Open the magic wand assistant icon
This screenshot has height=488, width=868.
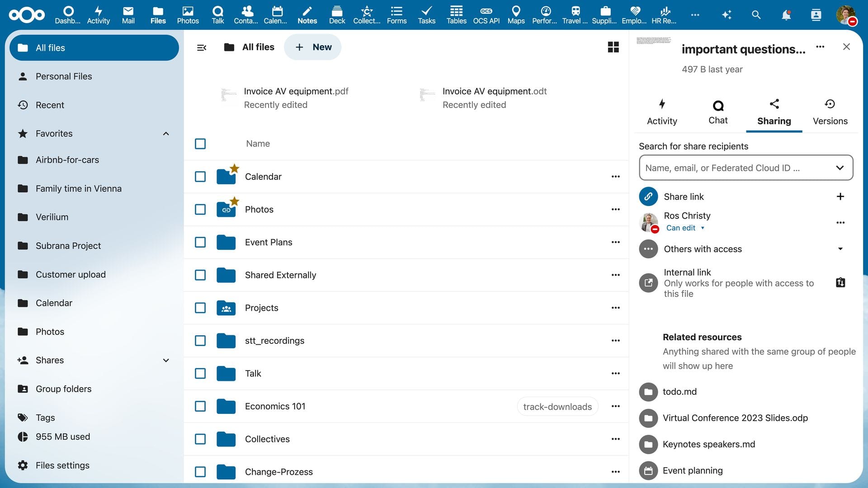point(726,15)
